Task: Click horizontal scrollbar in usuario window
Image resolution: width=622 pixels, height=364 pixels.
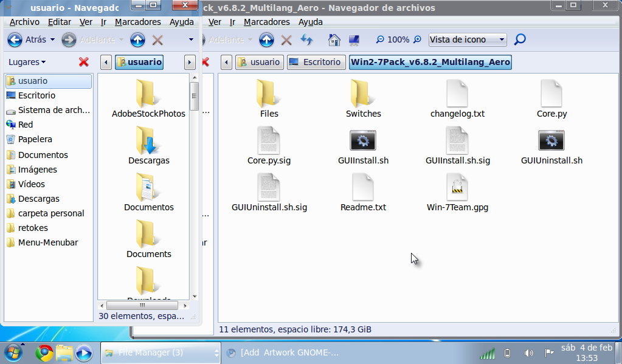Action: pos(142,305)
